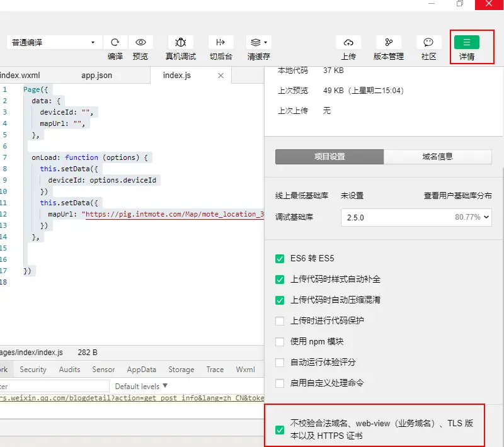504x447 pixels.
Task: Enable 启用自定义处理命令 checkbox
Action: (x=280, y=383)
